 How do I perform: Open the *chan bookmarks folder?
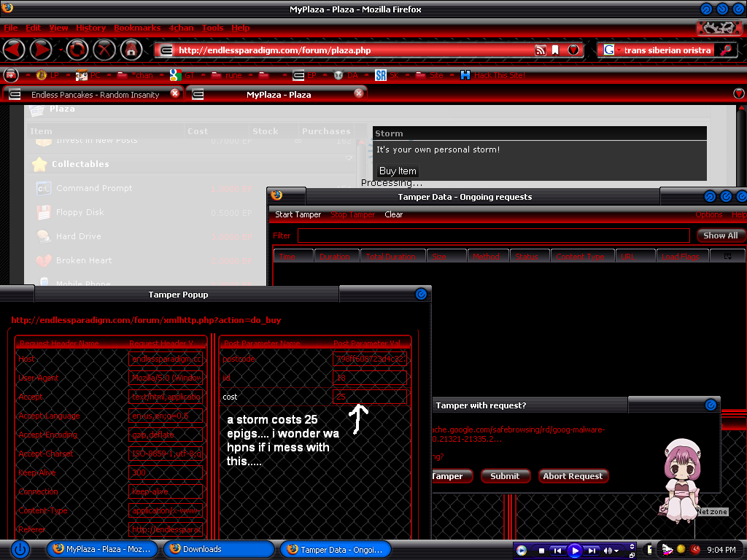coord(135,75)
